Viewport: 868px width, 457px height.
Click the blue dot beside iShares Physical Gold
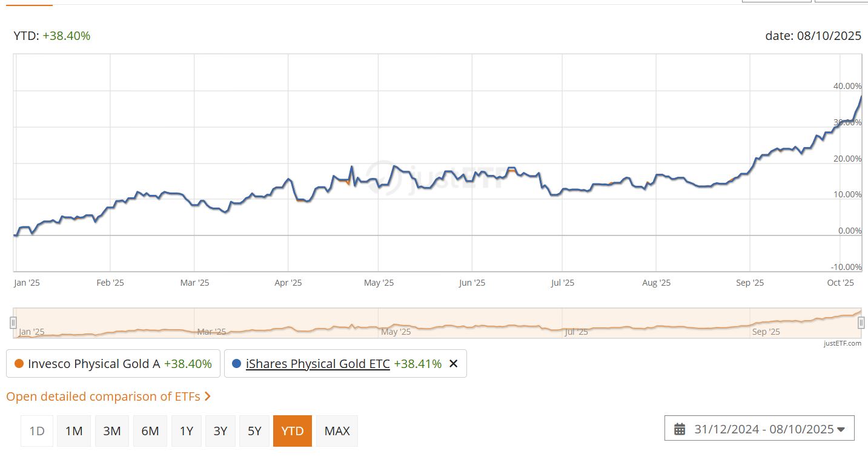point(236,364)
